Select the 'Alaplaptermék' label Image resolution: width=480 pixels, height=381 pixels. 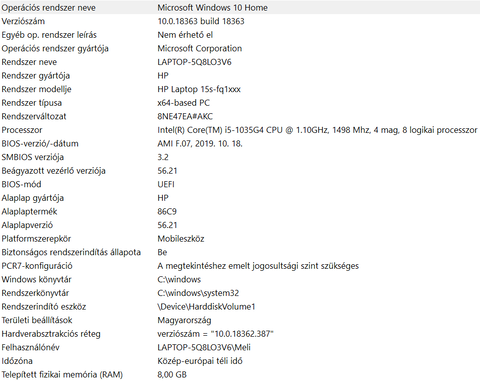pos(29,212)
